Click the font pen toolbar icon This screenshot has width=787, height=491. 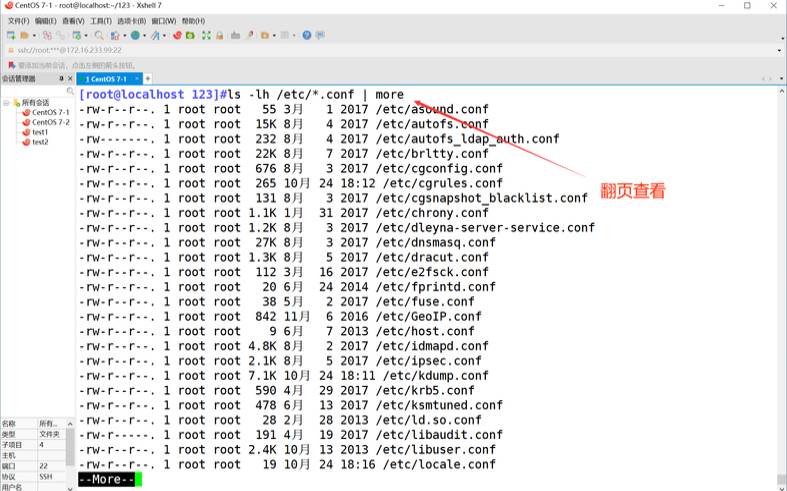156,35
